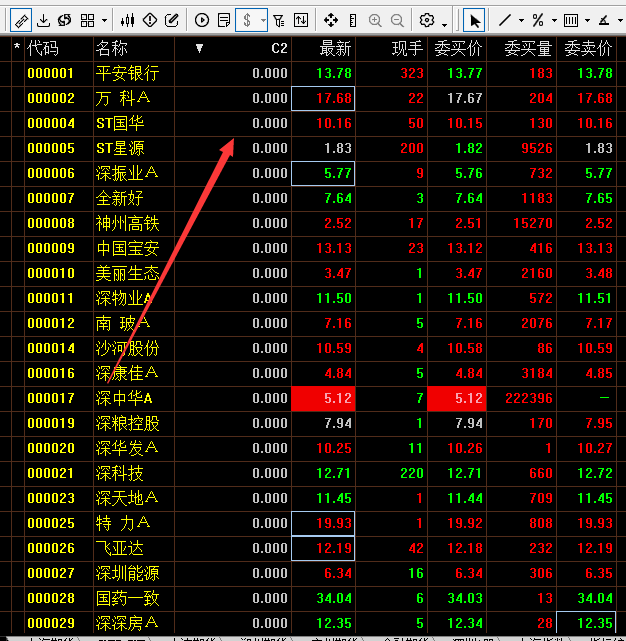Select stock code 000014
This screenshot has height=641, width=626.
coord(51,348)
